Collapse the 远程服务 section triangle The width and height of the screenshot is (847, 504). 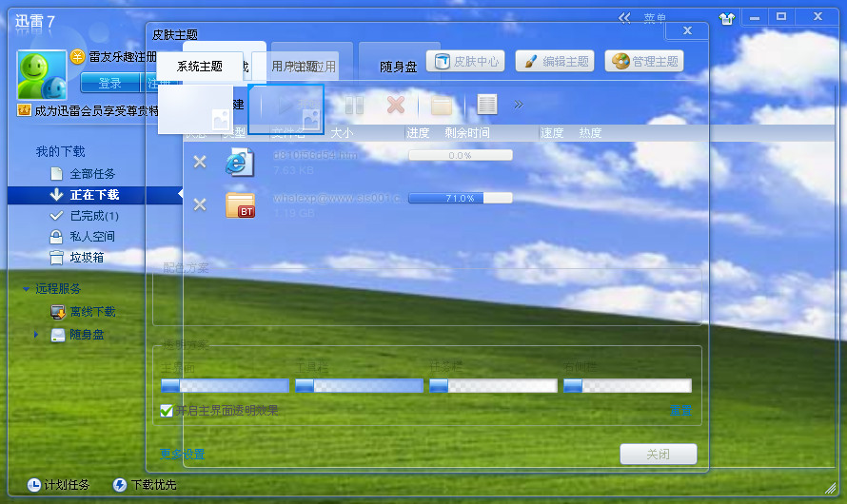(26, 289)
